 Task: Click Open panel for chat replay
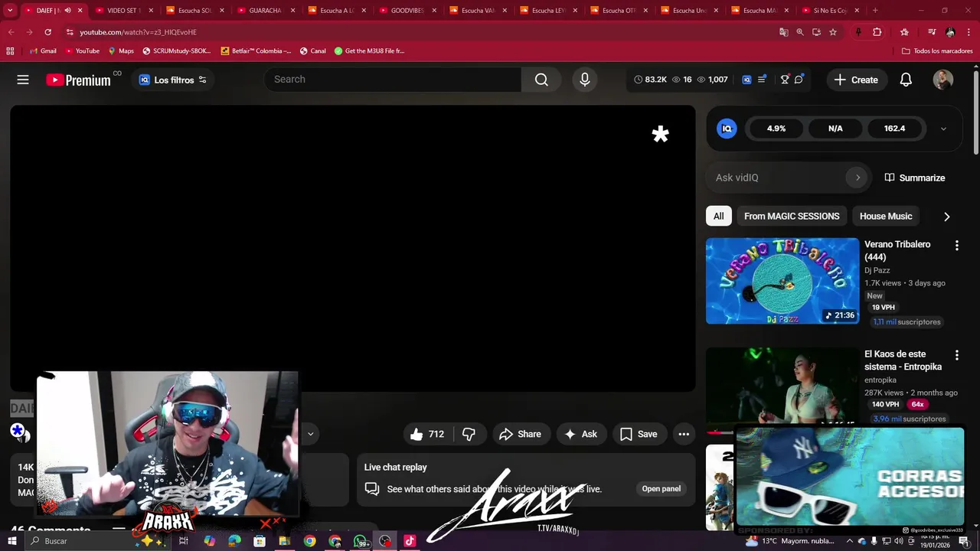661,489
